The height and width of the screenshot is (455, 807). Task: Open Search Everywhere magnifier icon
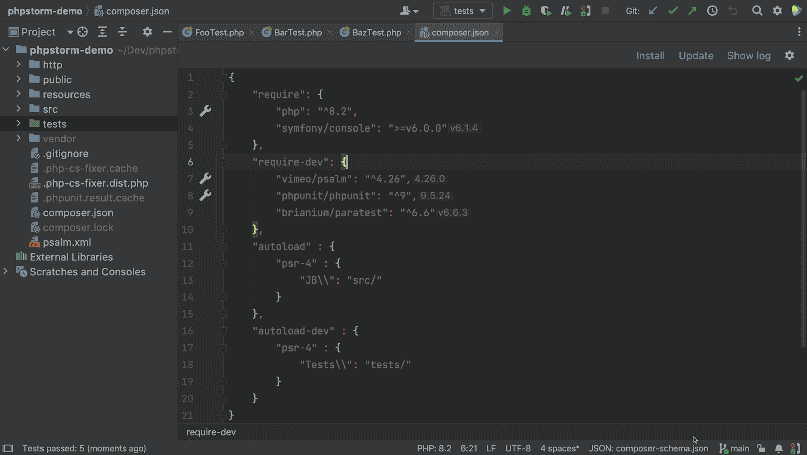757,10
